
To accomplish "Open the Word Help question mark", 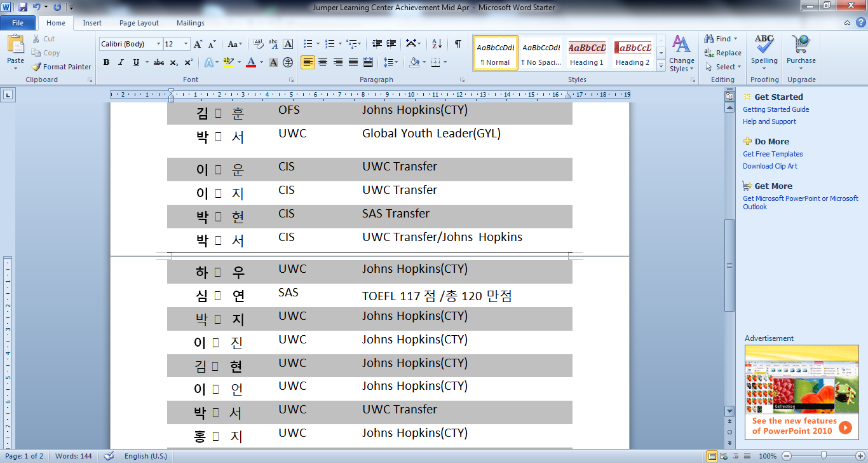I will click(x=860, y=23).
